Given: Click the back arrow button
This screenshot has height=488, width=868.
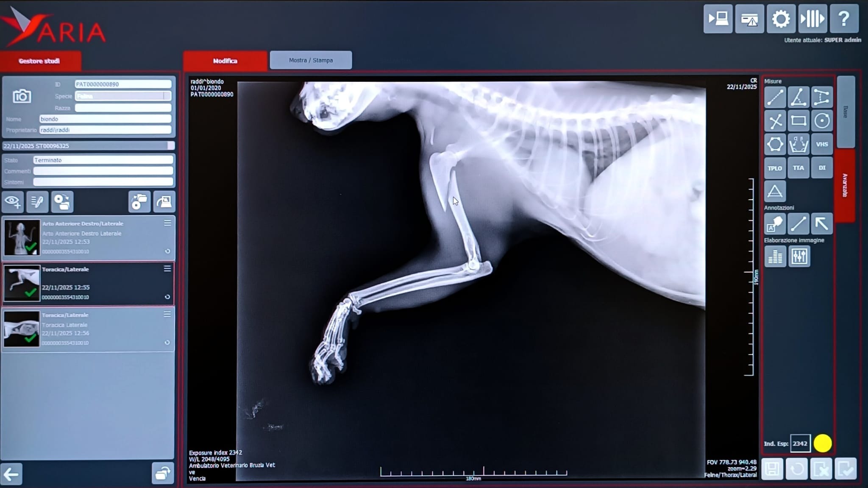Looking at the screenshot, I should [11, 474].
